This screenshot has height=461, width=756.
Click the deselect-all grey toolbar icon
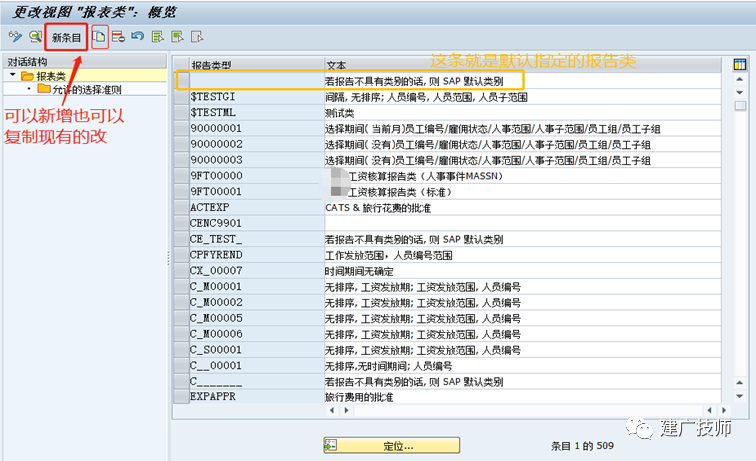[x=197, y=37]
